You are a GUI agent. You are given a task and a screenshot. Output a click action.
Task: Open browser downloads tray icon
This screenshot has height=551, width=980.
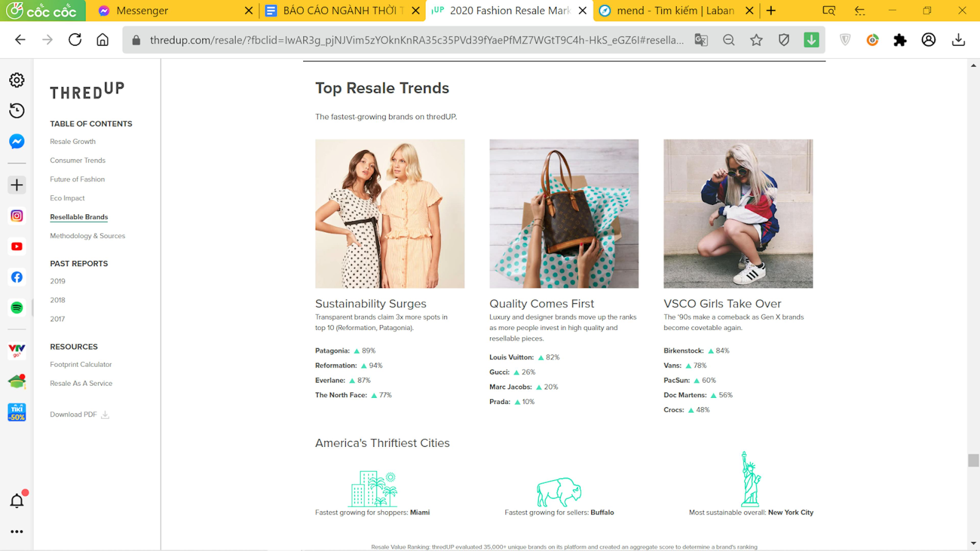coord(958,40)
